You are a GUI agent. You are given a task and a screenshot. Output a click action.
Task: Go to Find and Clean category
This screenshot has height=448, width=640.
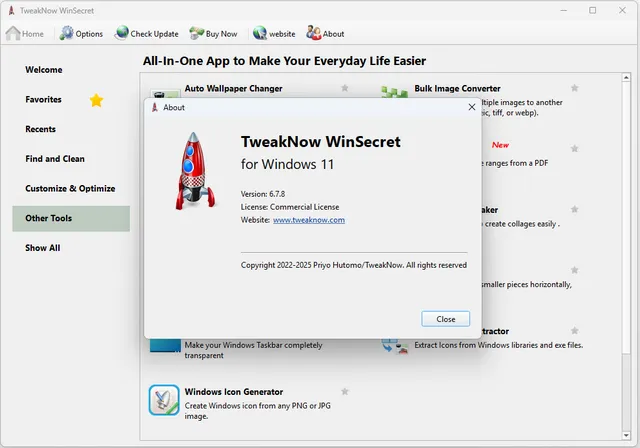tap(55, 159)
